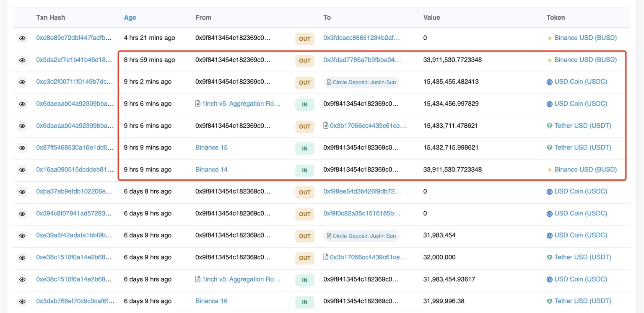Toggle eye icon on 0x3da2ef7e1b41b46d18 row
Image resolution: width=644 pixels, height=313 pixels.
22,60
